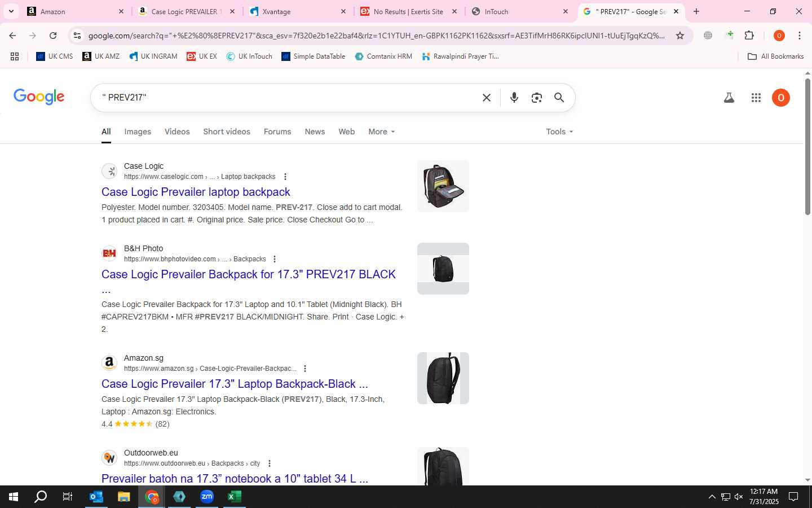
Task: Switch to Forums results tab
Action: coord(277,132)
